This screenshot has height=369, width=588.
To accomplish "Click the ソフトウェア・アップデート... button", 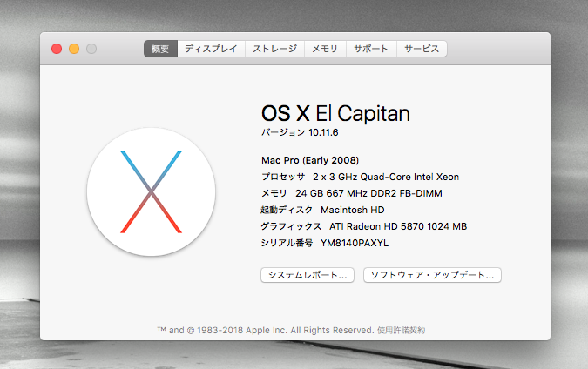I will [x=432, y=275].
